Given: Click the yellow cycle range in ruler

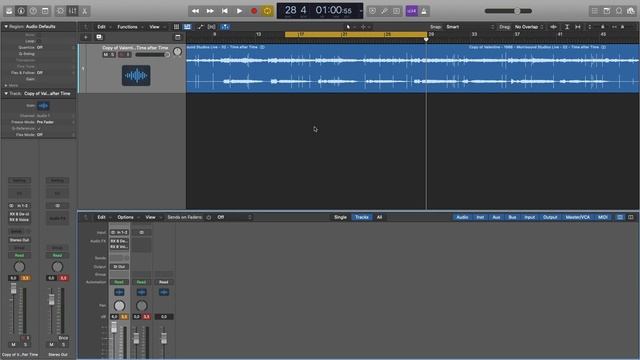Looking at the screenshot, I should point(356,35).
